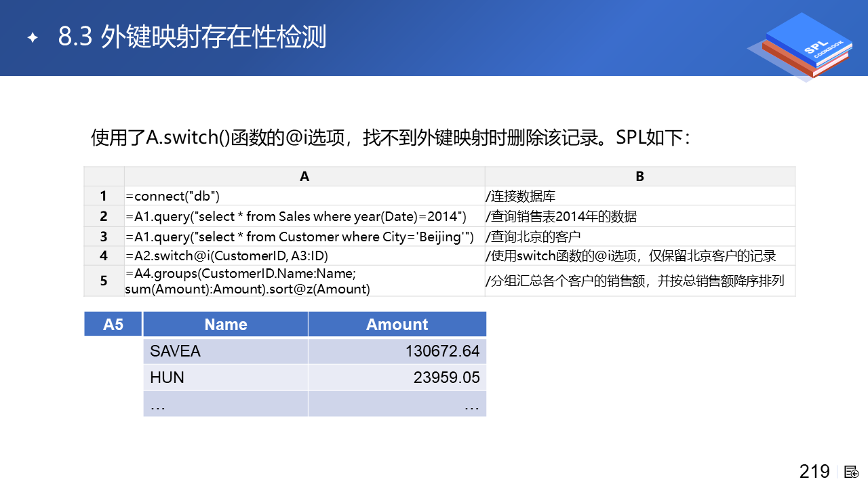The height and width of the screenshot is (488, 868).
Task: Click row number 1 in the SPL grid
Action: [x=104, y=196]
